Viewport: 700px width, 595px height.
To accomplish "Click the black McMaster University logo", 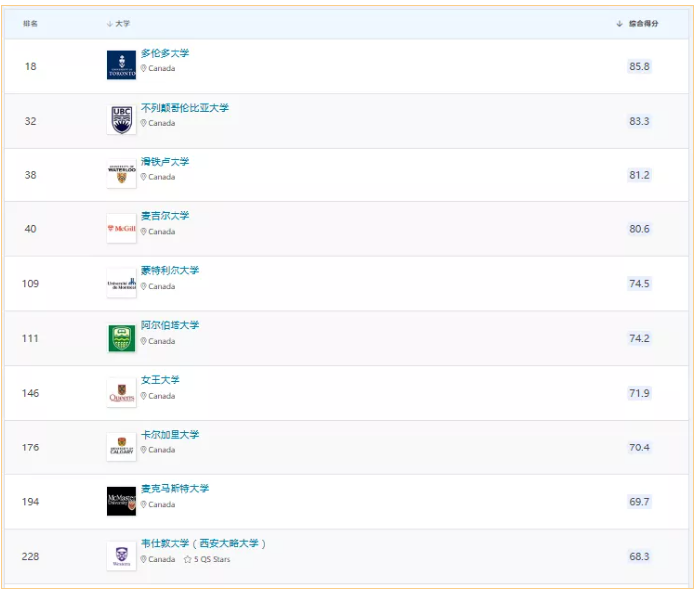I will [121, 501].
